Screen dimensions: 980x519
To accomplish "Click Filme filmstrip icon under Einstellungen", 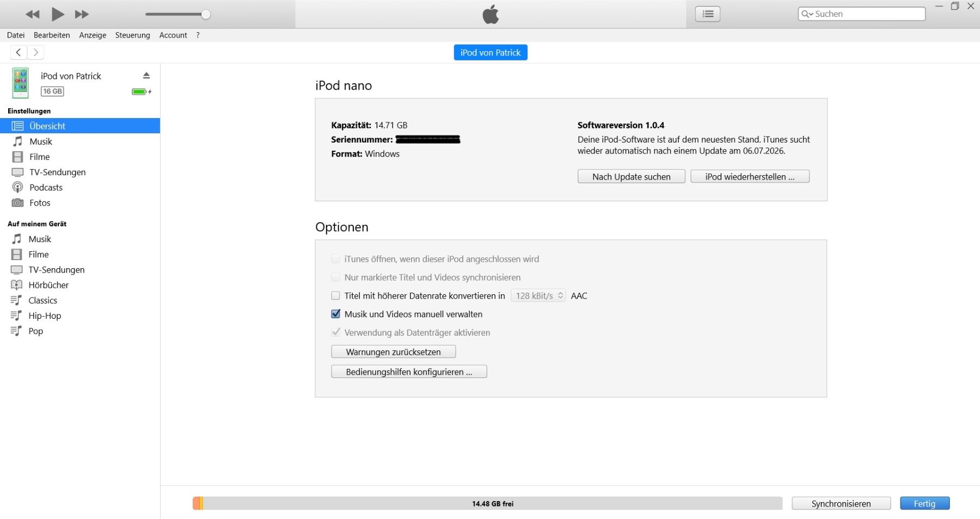I will (18, 157).
